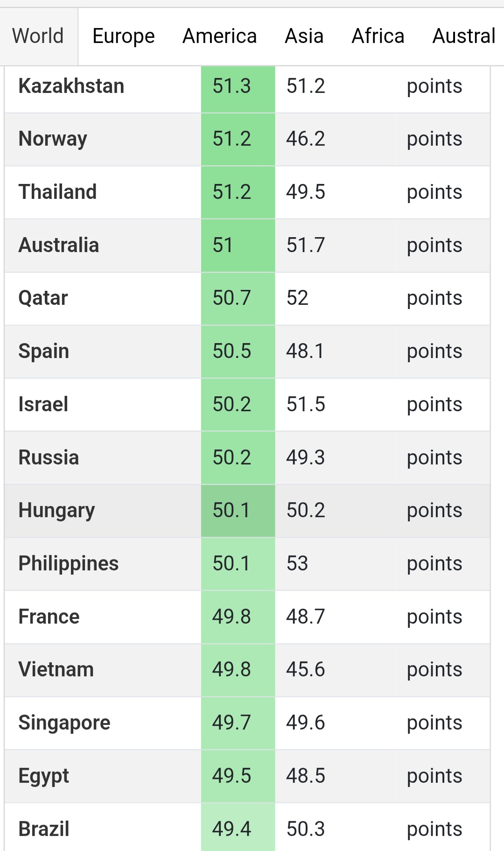Open the Norway row link
The image size is (504, 851).
point(53,139)
